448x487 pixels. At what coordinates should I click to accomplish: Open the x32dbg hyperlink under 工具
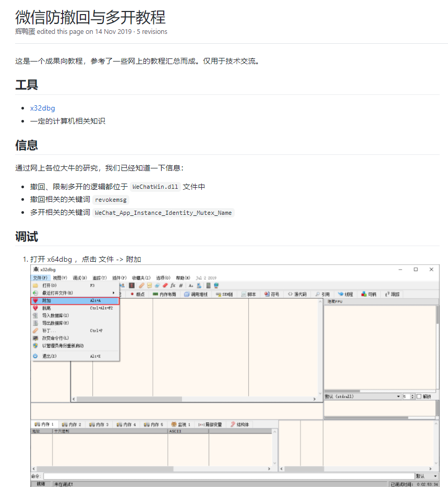point(42,108)
